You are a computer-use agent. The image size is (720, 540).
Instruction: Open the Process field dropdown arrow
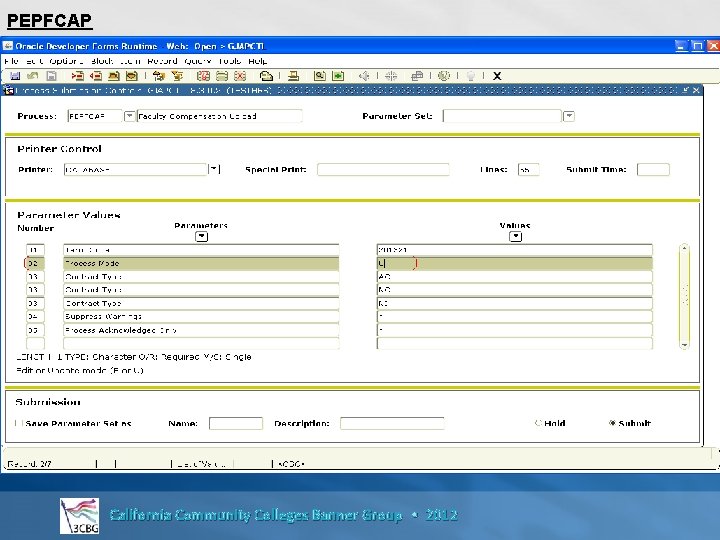[129, 116]
